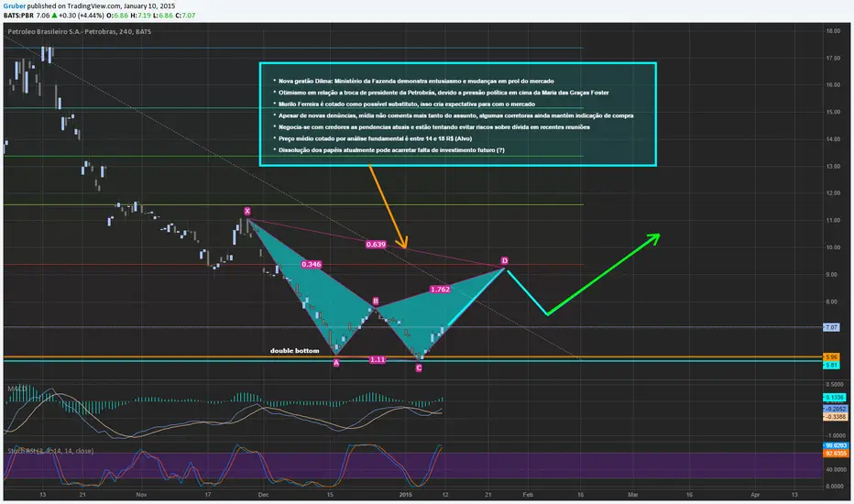Click the D point marker of the pattern
This screenshot has height=504, width=854.
(x=505, y=261)
